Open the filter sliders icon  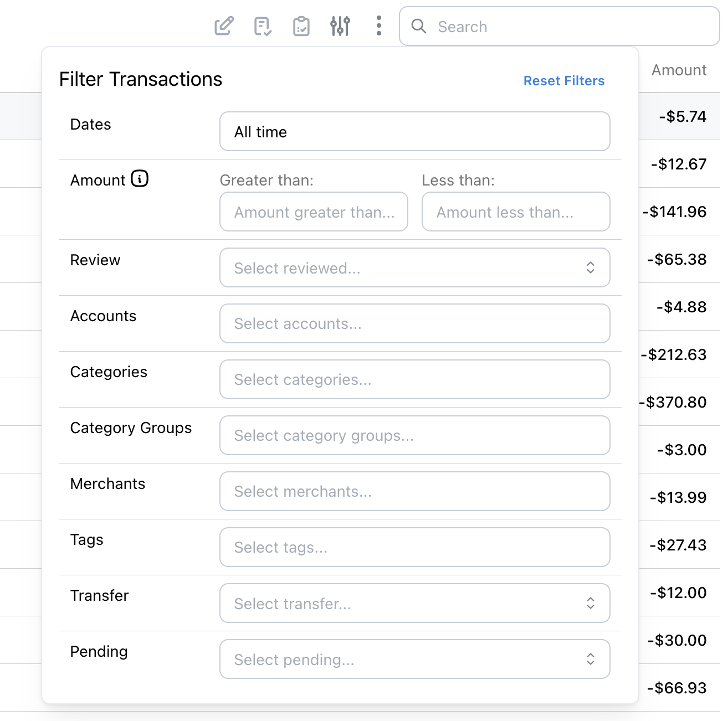click(340, 25)
